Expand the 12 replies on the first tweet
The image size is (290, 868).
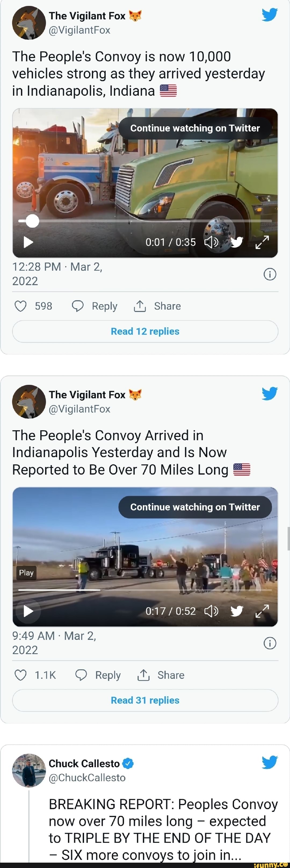click(x=145, y=331)
